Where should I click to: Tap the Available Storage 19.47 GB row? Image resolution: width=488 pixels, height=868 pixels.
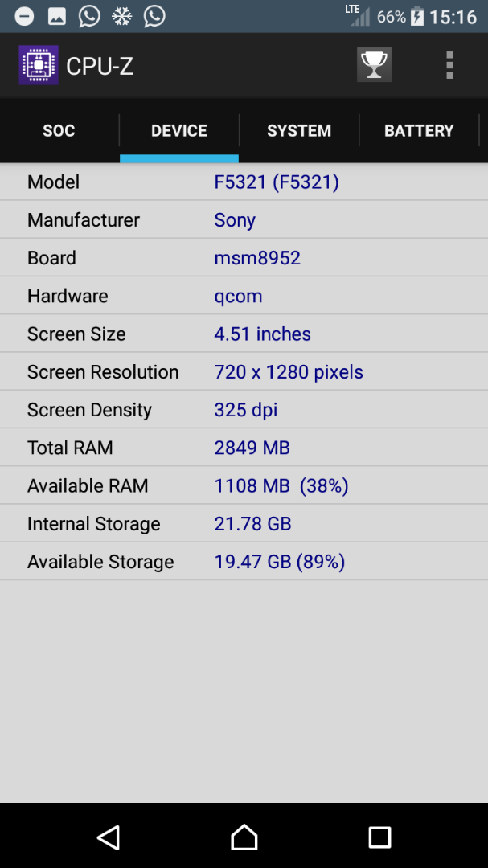click(x=244, y=561)
